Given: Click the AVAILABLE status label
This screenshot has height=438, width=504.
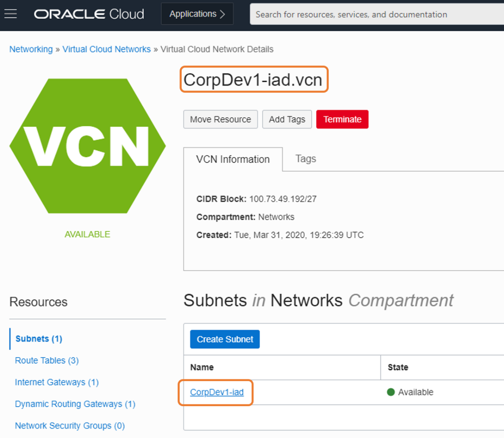Looking at the screenshot, I should point(87,235).
